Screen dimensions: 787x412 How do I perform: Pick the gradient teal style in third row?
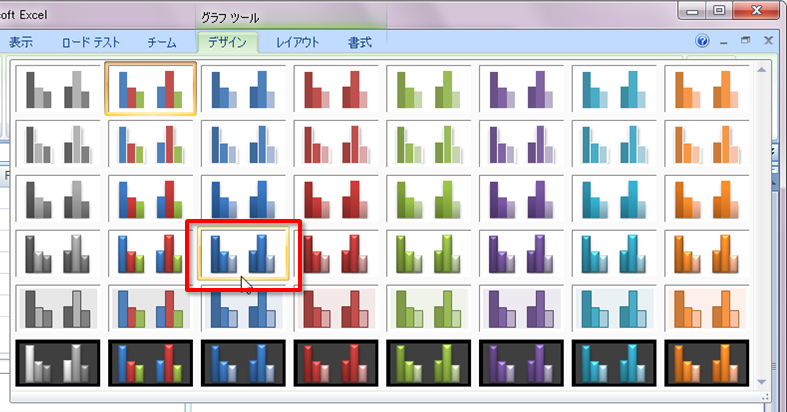(x=614, y=199)
